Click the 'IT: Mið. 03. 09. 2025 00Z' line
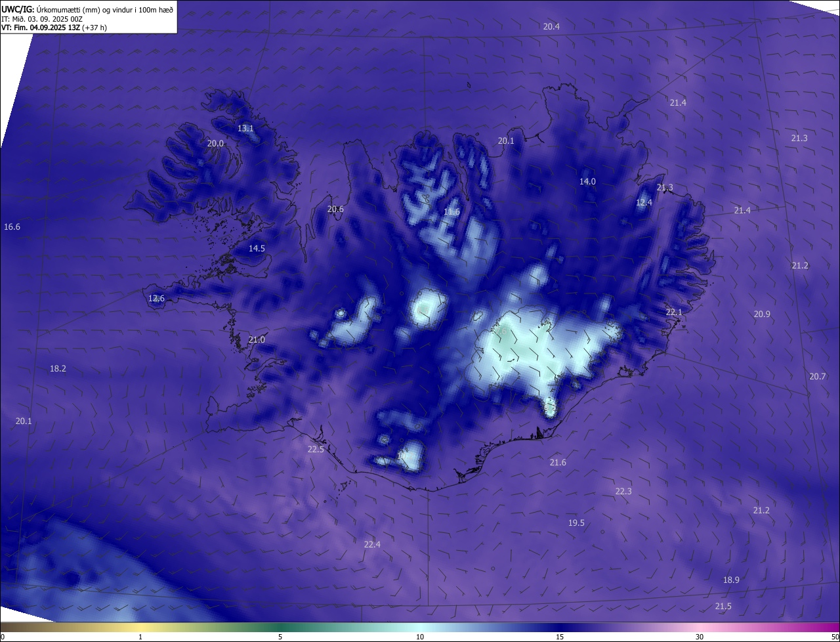 pyautogui.click(x=42, y=19)
